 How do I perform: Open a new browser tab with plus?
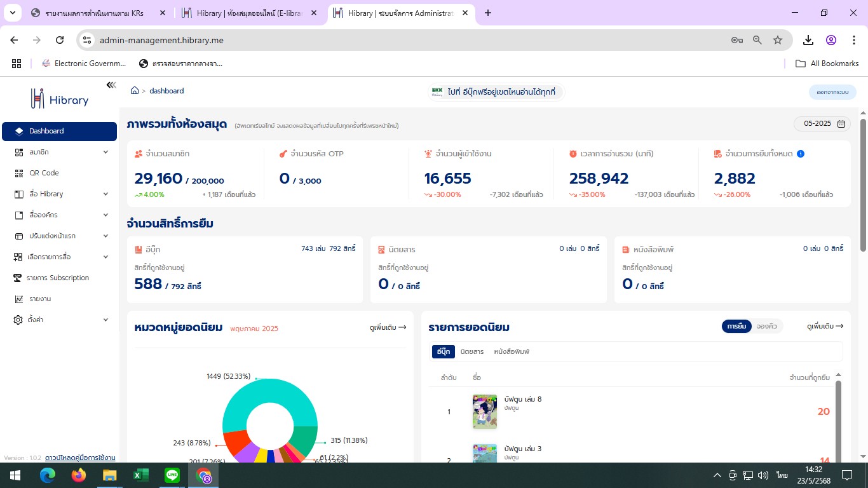[488, 13]
